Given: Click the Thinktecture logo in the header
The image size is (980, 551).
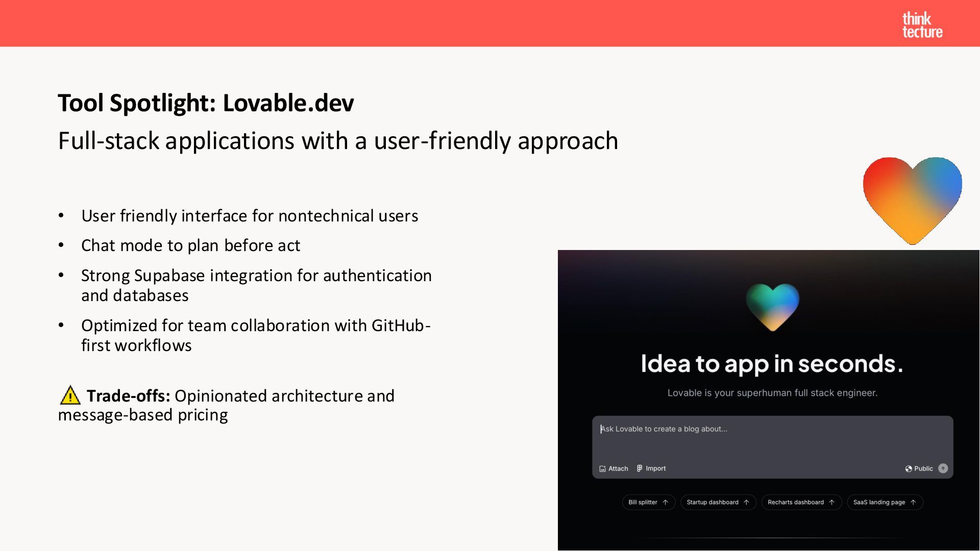Looking at the screenshot, I should 922,25.
